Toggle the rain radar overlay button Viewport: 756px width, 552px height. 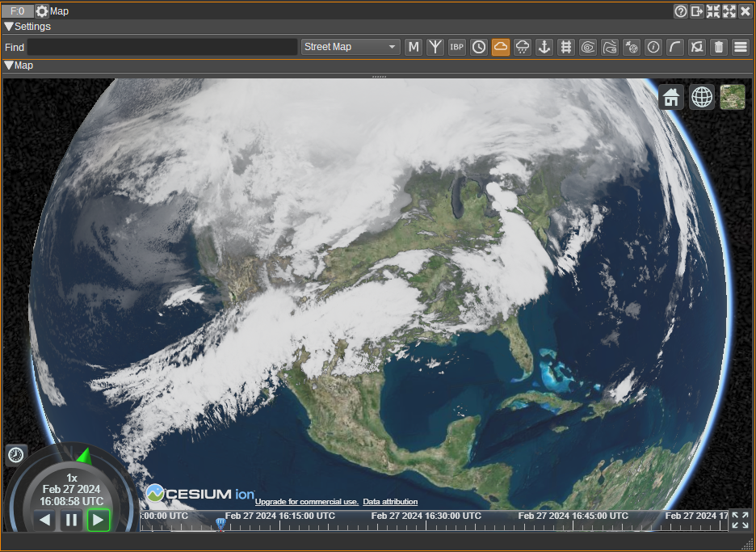coord(523,47)
